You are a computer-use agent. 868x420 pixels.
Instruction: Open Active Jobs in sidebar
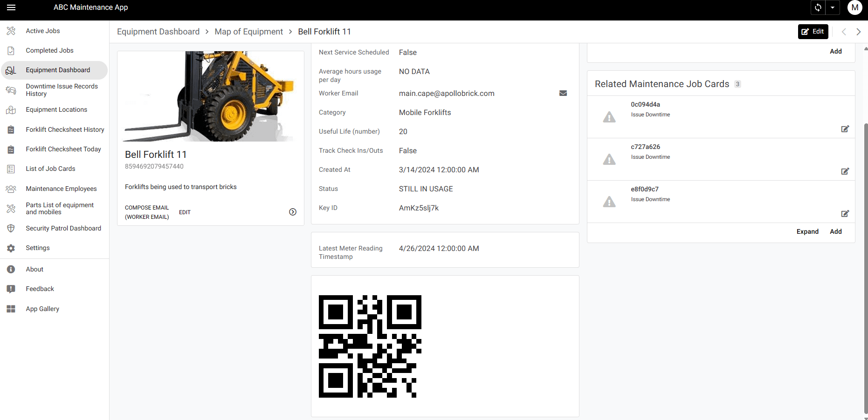[43, 31]
